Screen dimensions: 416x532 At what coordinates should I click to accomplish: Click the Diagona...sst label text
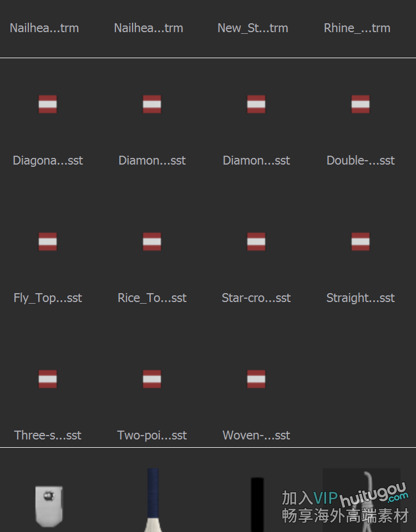[48, 161]
